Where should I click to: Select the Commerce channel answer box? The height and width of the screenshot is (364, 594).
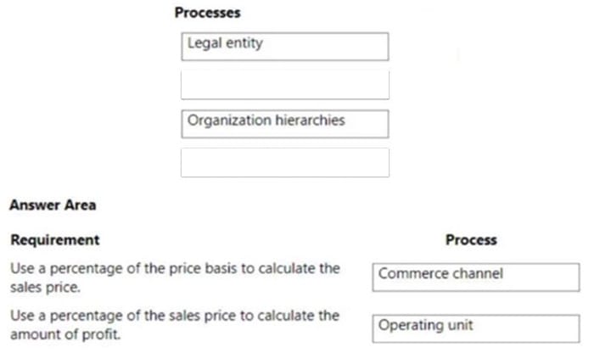pos(476,277)
